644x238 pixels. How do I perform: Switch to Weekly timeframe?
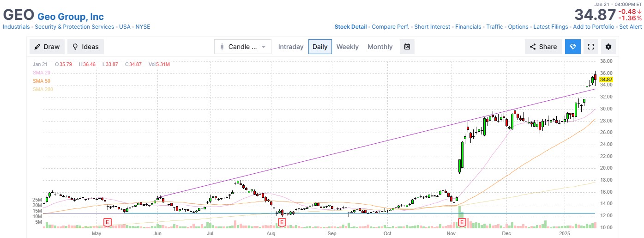(348, 47)
